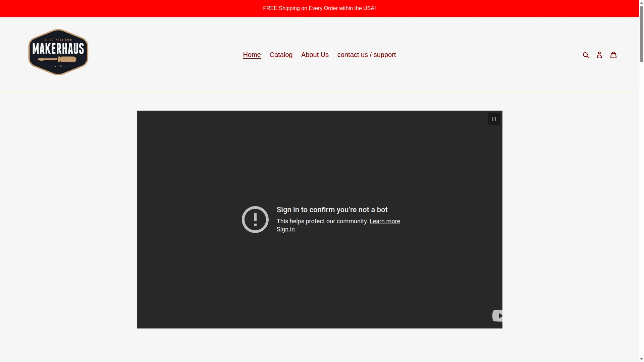
Task: Open the Catalog page
Action: click(x=281, y=55)
